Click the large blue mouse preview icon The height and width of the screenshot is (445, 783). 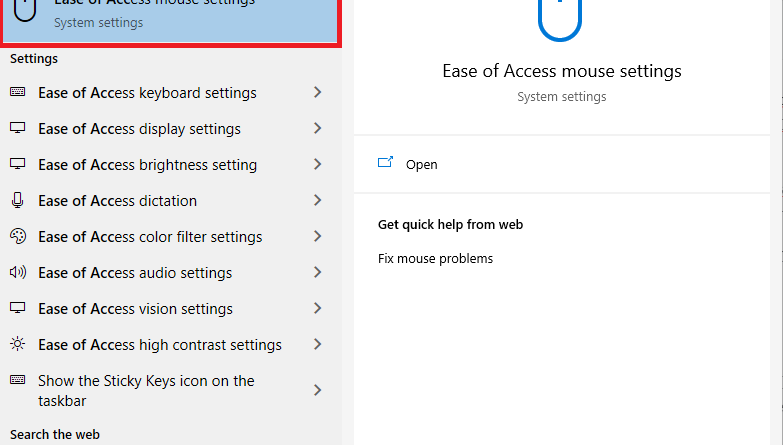click(560, 20)
